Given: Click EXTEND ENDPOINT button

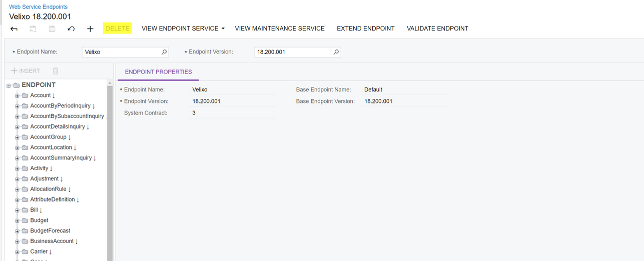Looking at the screenshot, I should click(x=366, y=28).
